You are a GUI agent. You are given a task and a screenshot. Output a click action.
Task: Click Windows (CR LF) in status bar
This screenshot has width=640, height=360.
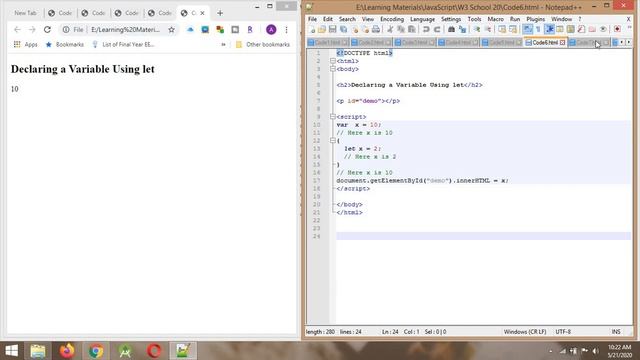[525, 332]
